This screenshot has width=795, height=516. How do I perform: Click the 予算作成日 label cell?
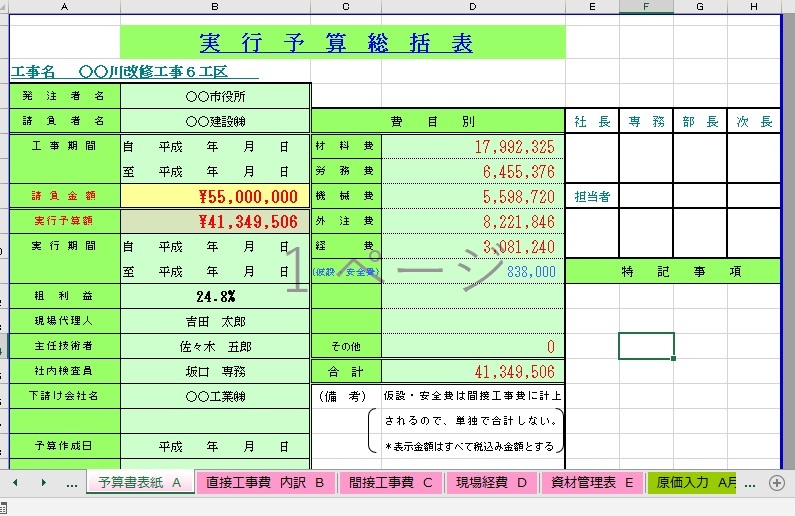click(x=64, y=446)
